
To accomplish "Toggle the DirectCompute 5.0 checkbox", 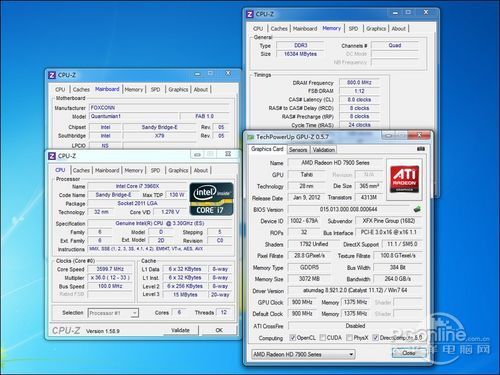I will 375,338.
